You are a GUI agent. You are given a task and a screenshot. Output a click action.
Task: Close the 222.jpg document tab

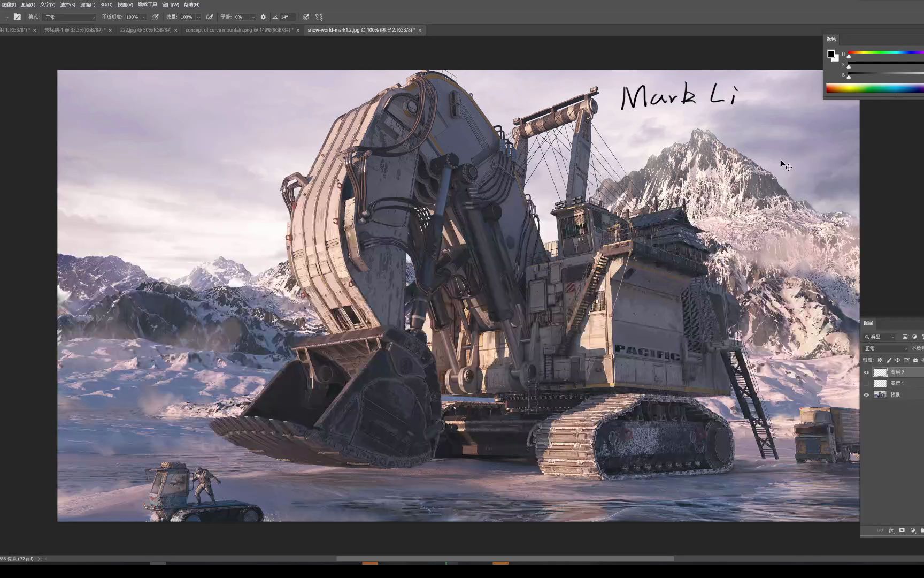point(175,31)
